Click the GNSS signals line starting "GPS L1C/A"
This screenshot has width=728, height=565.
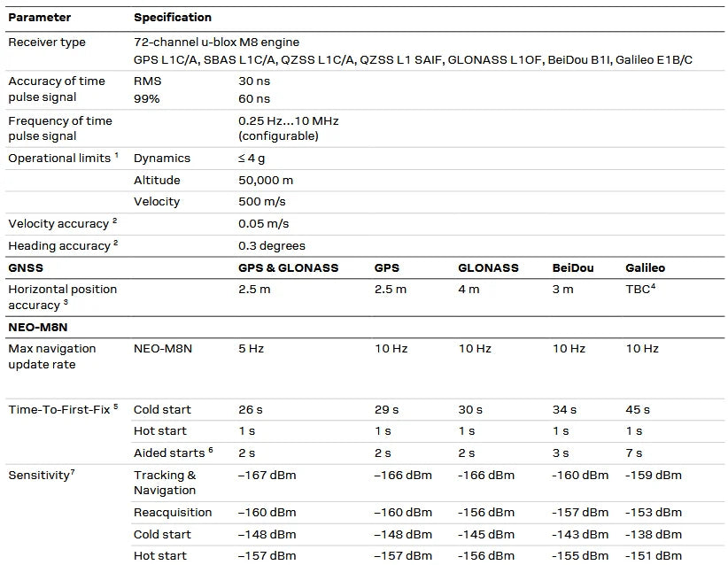[x=413, y=60]
